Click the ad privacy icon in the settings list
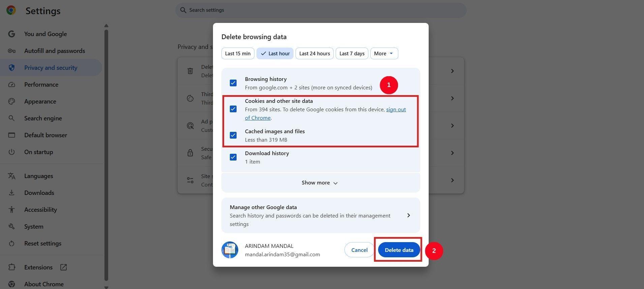Screen dimensions: 644x289 tap(190, 125)
